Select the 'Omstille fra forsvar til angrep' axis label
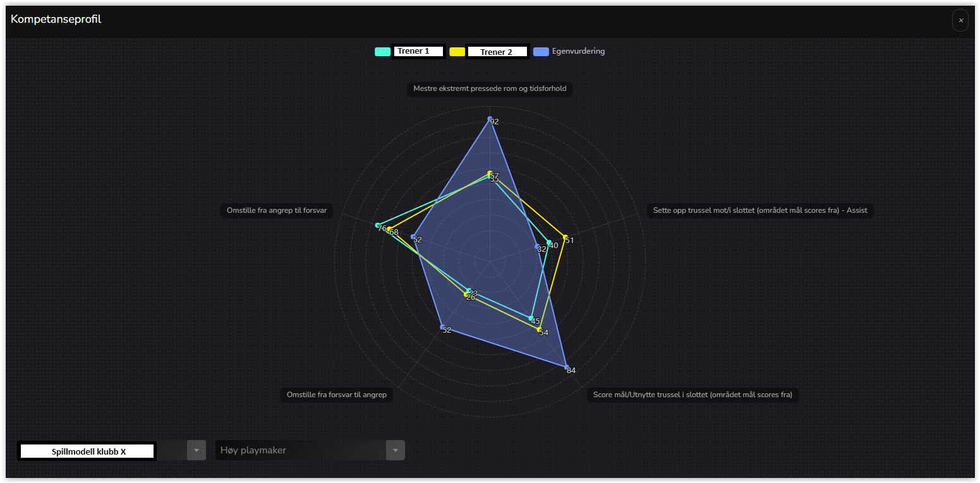980x483 pixels. point(336,395)
